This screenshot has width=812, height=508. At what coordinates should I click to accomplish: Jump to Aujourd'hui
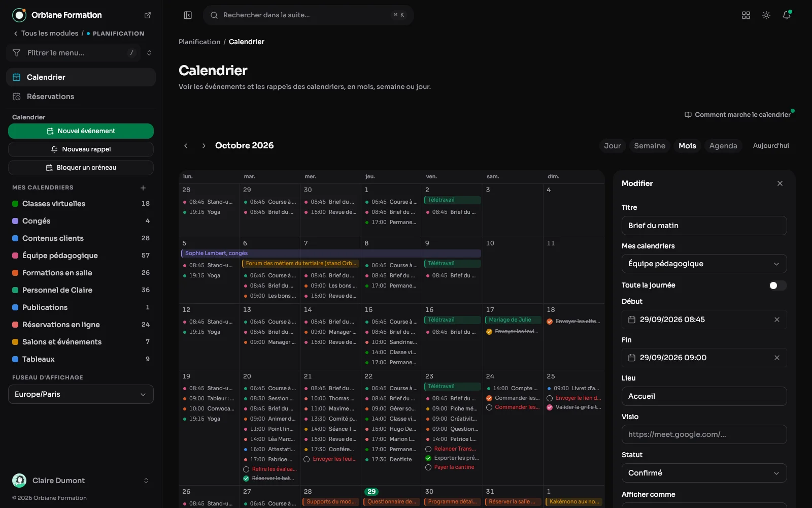click(771, 146)
